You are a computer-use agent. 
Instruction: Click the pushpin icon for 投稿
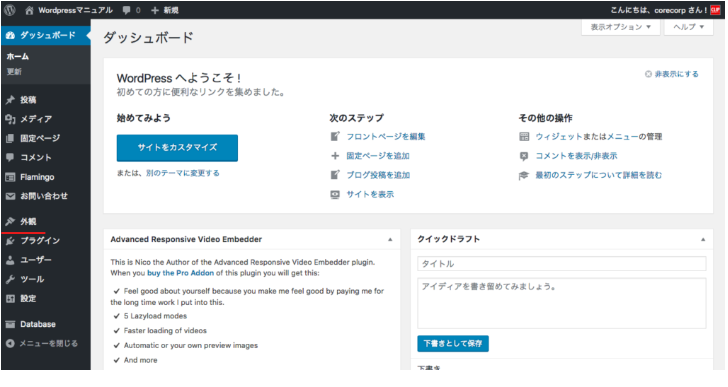(10, 100)
